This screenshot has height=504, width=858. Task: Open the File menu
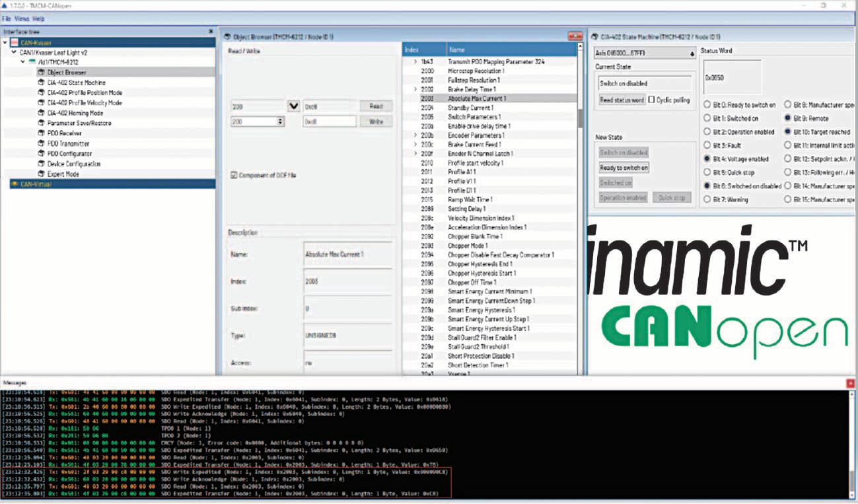point(7,19)
